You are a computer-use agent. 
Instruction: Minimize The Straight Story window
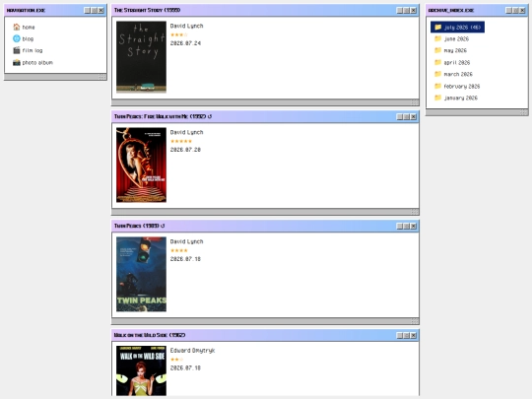click(x=400, y=11)
